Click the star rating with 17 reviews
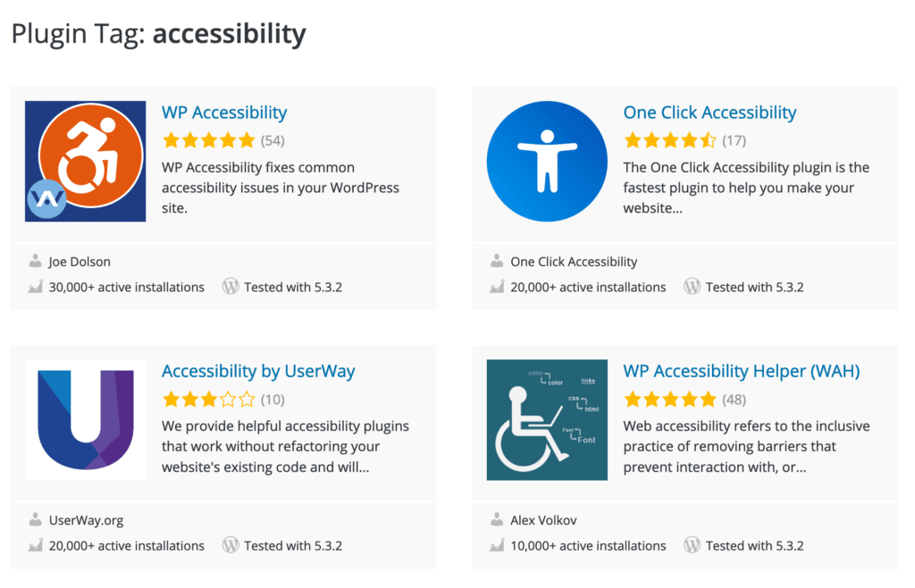 [x=670, y=140]
